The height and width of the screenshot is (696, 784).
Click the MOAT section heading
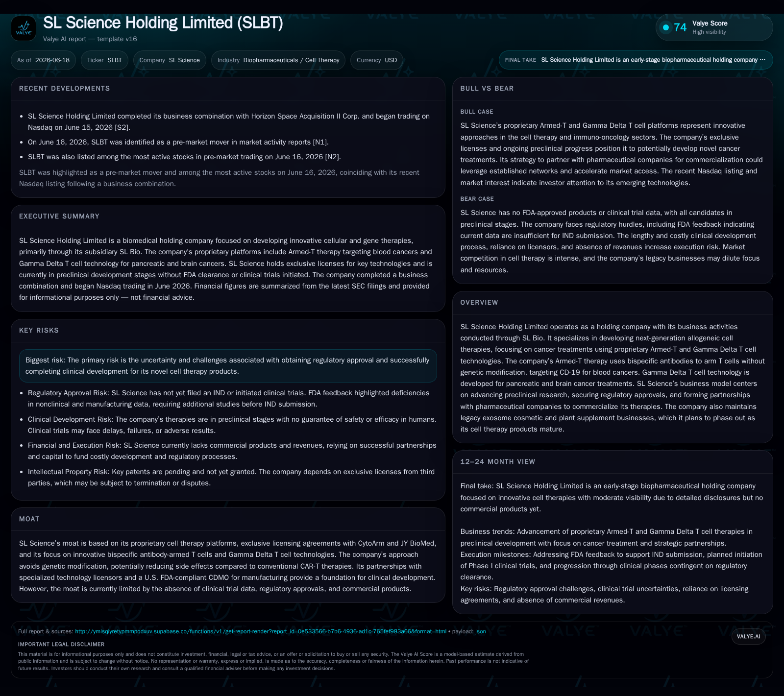pos(29,519)
